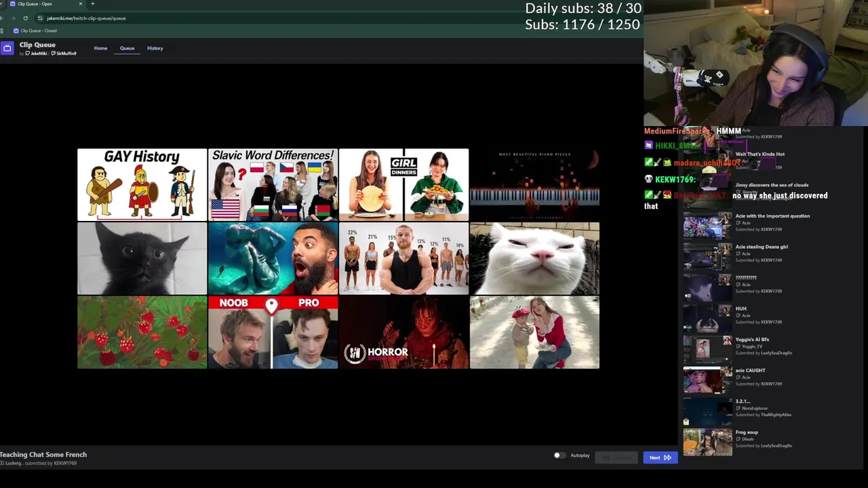The image size is (868, 488).
Task: Go forward using the browser forward arrow
Action: (14, 18)
